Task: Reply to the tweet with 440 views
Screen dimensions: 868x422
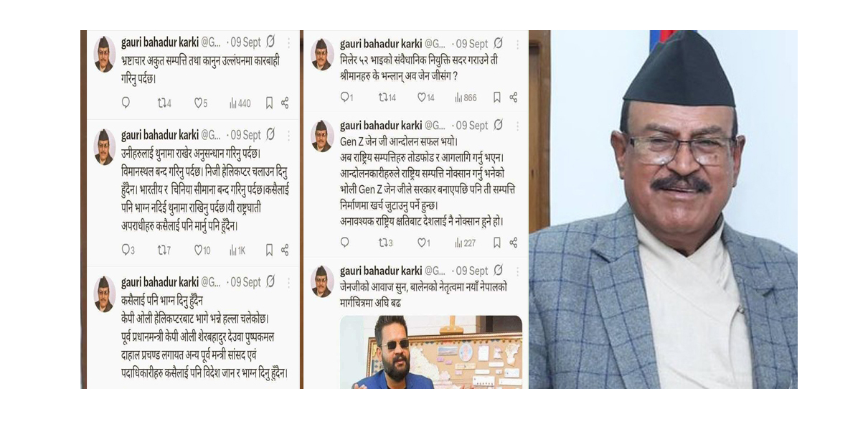Action: [x=126, y=103]
